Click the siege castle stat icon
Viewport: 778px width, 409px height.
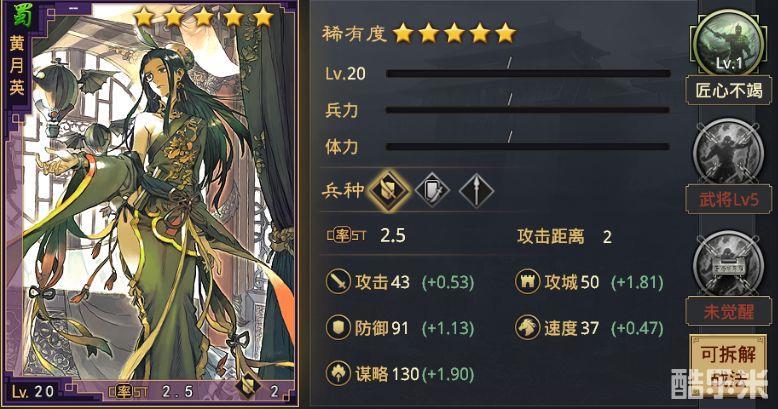tap(527, 282)
